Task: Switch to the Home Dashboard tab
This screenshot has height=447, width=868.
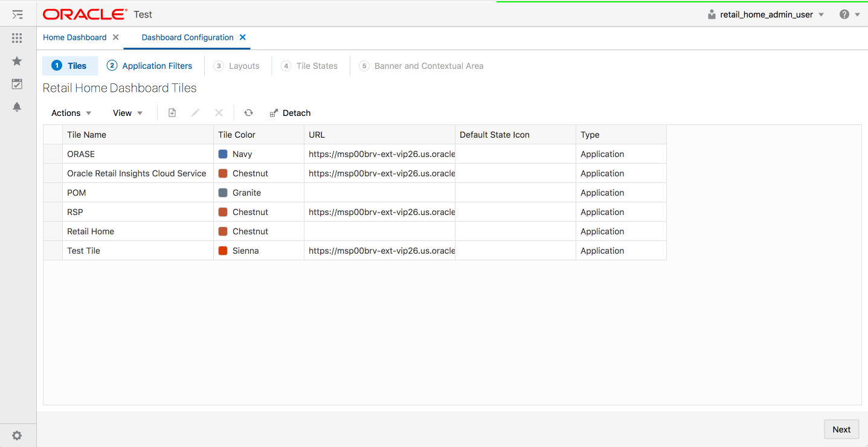Action: [74, 37]
